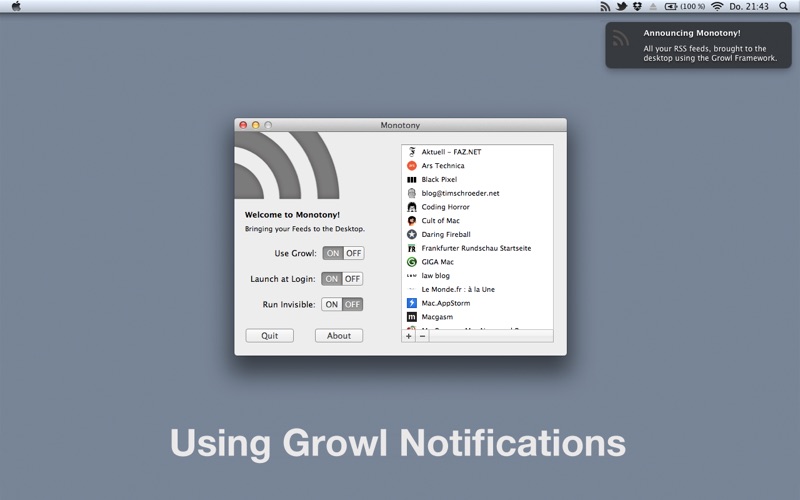800x500 pixels.
Task: Open the Monotony RSS menu bar icon
Action: pos(605,6)
